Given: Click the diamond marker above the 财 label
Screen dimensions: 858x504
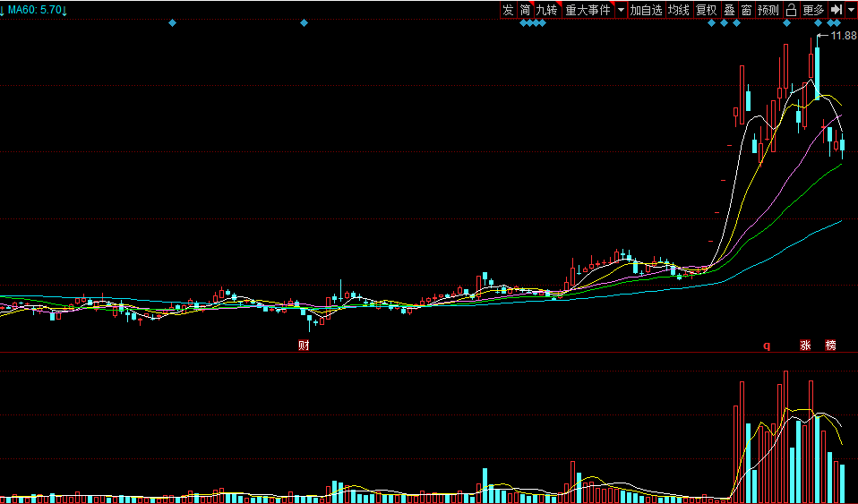Looking at the screenshot, I should point(305,23).
